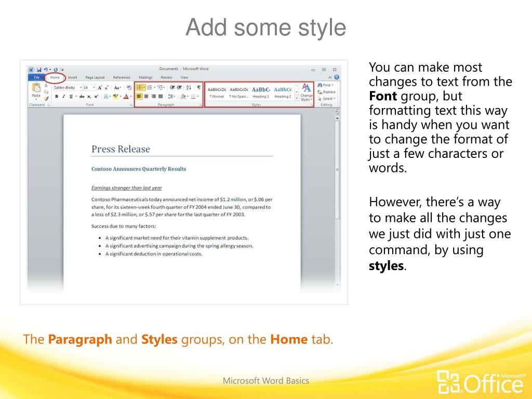The image size is (532, 399).
Task: Click the Grow Font icon
Action: pos(100,87)
